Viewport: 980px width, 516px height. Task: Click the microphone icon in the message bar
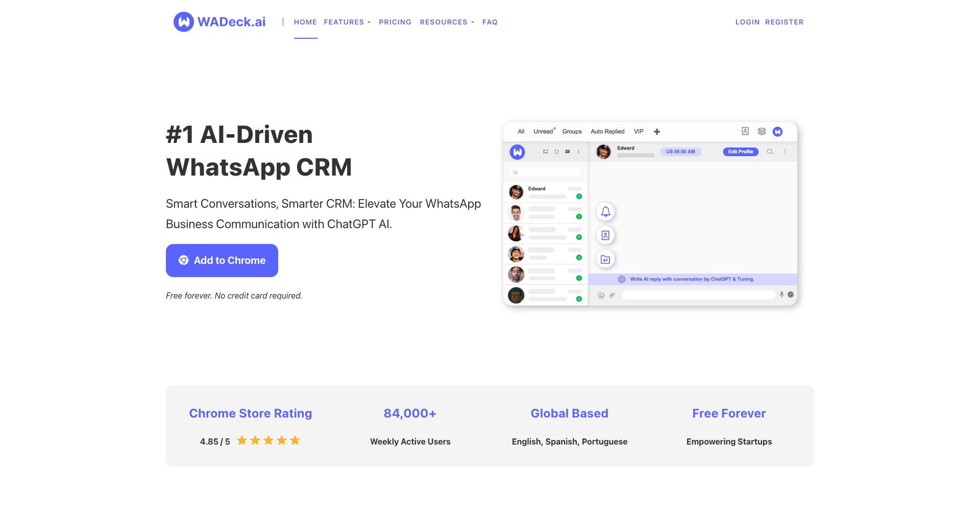click(781, 294)
